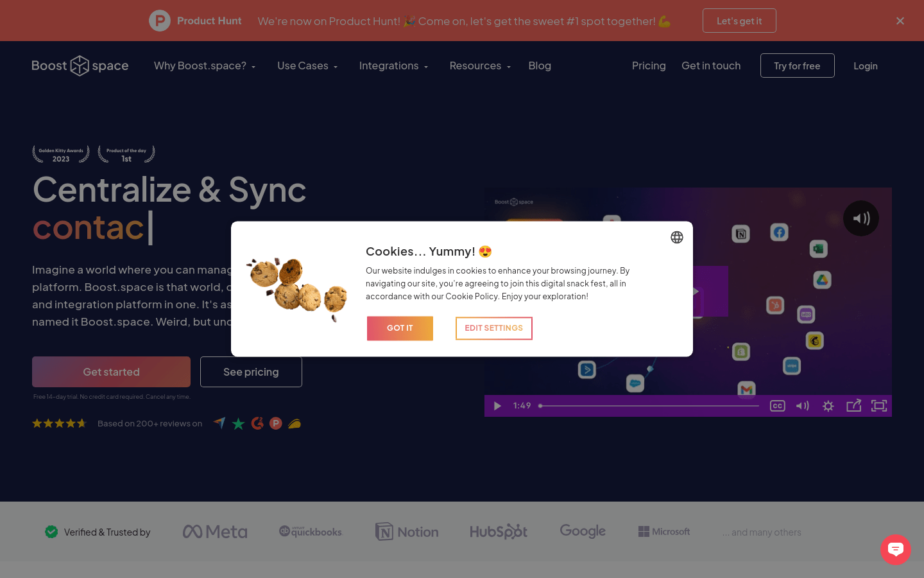
Task: Click the Boost.space logo in header
Action: click(x=80, y=66)
